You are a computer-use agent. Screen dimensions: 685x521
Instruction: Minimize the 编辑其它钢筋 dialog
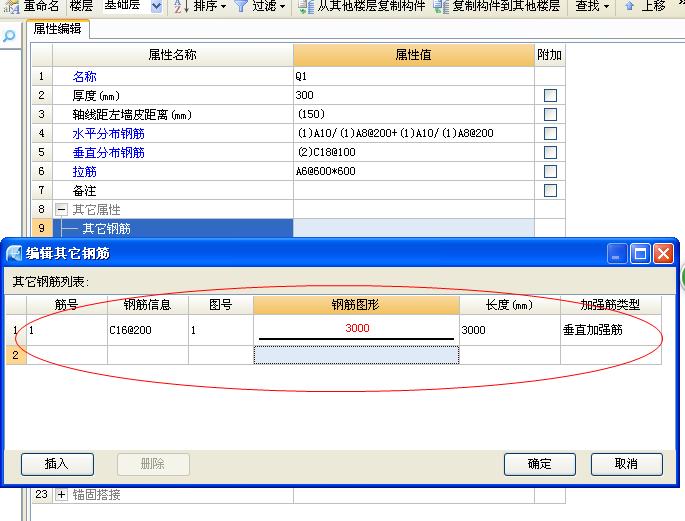click(x=617, y=253)
